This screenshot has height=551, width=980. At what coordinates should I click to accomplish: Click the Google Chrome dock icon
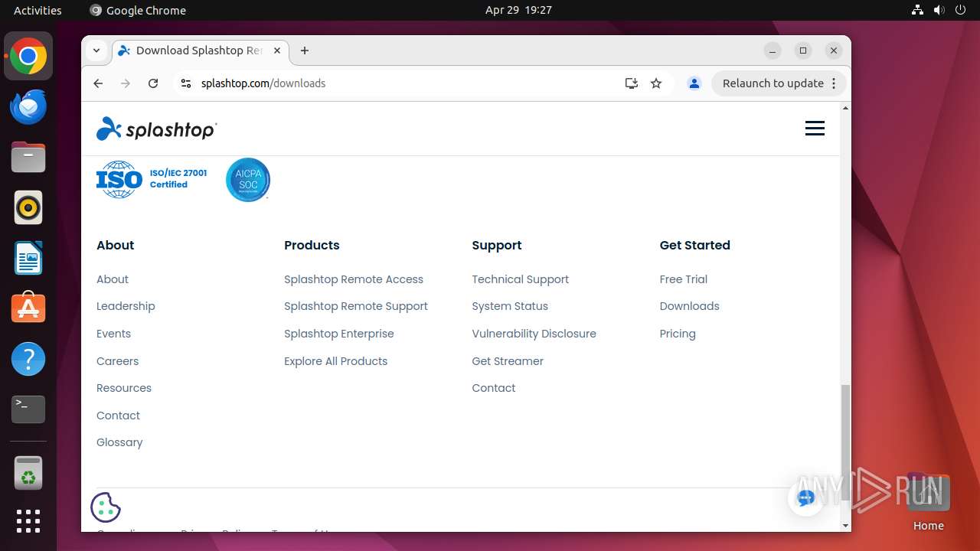coord(28,57)
